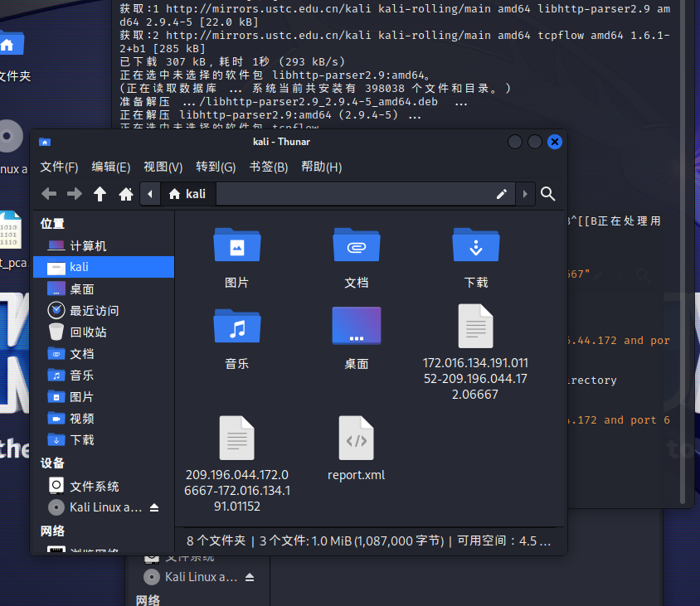Click the 位置 sidebar header

click(x=53, y=223)
